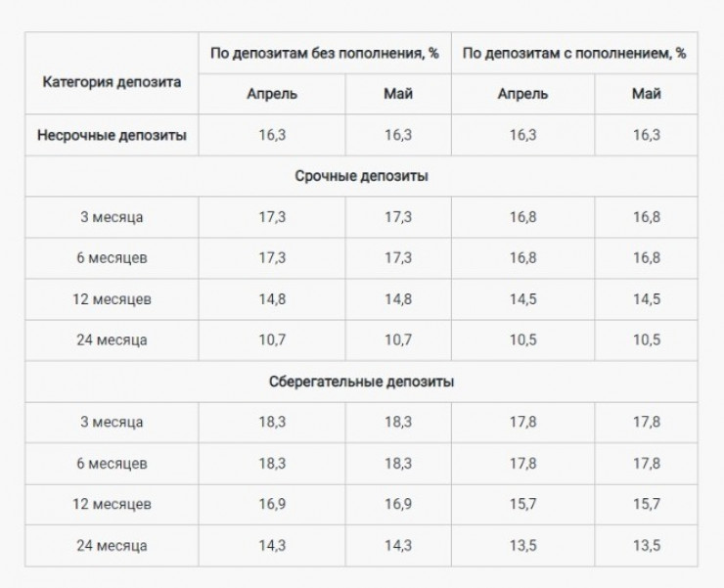
Task: Click the 14,8 value in first Апрель column
Action: [x=272, y=299]
